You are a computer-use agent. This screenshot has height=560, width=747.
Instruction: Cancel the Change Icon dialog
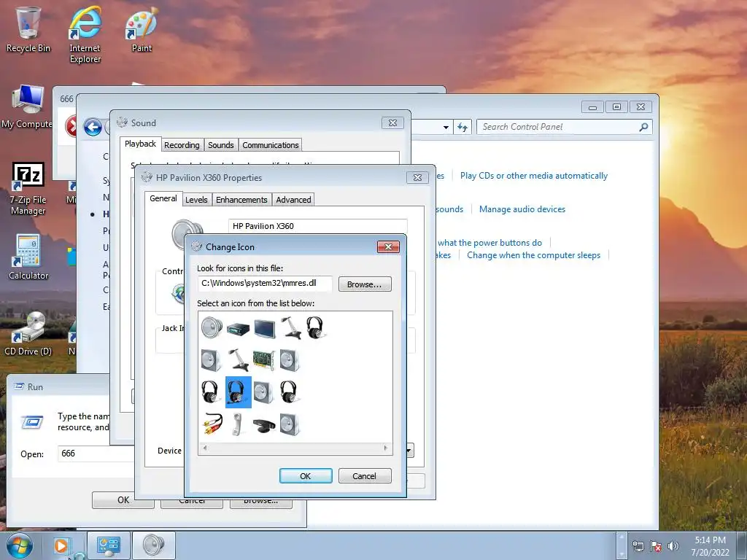pyautogui.click(x=365, y=475)
